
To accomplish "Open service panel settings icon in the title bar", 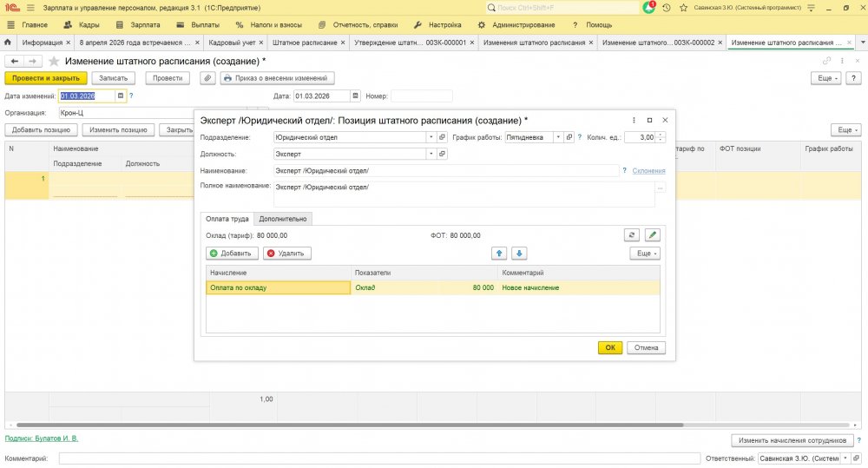I will coord(811,8).
